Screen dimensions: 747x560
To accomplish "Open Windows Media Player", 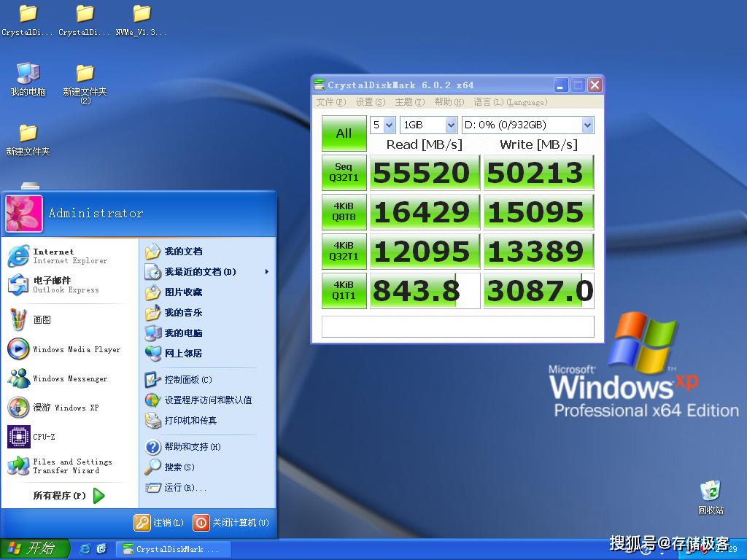I will click(x=69, y=349).
